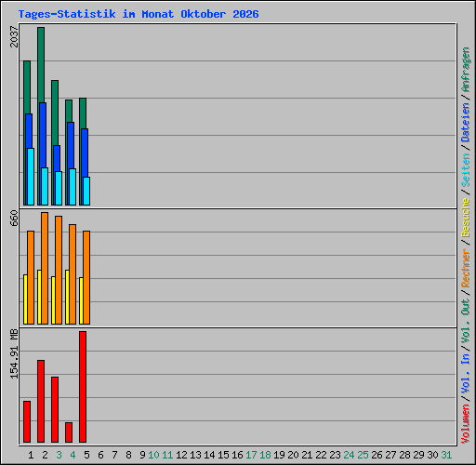476x465 pixels.
Task: Click day number 20 on the x-axis
Action: pos(293,455)
